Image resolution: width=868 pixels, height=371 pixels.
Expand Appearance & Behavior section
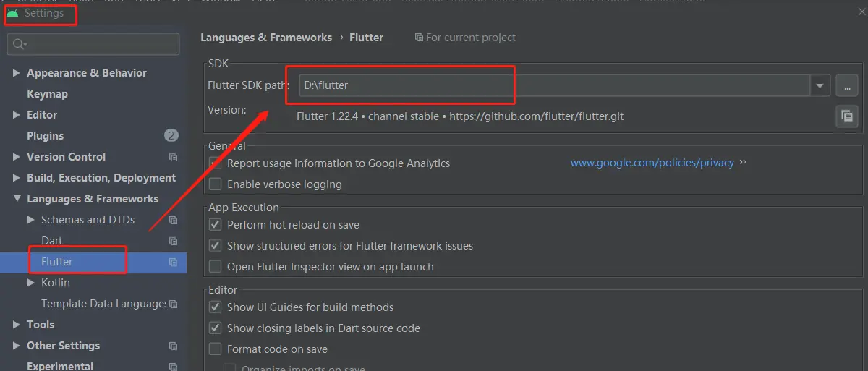[17, 73]
